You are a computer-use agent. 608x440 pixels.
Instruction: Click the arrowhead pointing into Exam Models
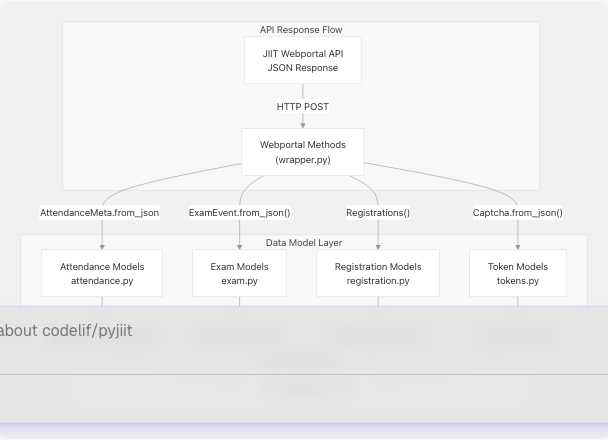click(x=239, y=246)
